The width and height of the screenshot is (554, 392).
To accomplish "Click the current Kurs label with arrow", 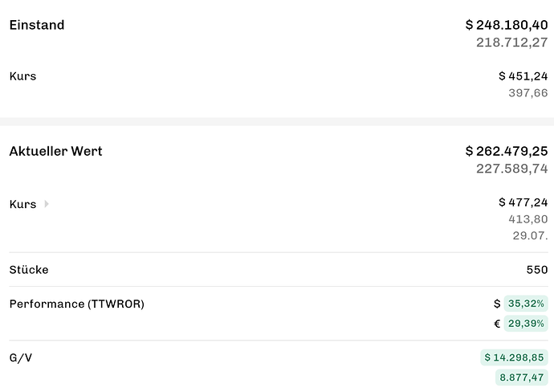I will click(30, 204).
